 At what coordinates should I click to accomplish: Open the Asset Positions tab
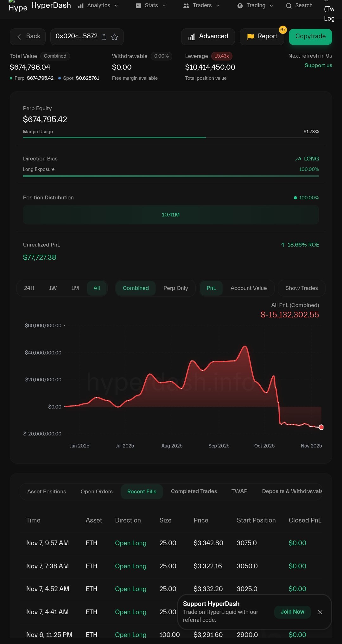(x=47, y=491)
